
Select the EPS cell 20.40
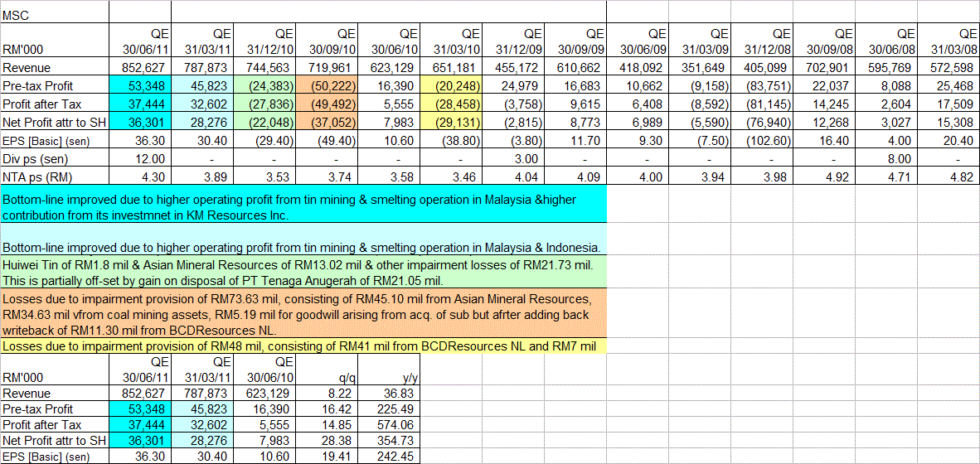(948, 141)
